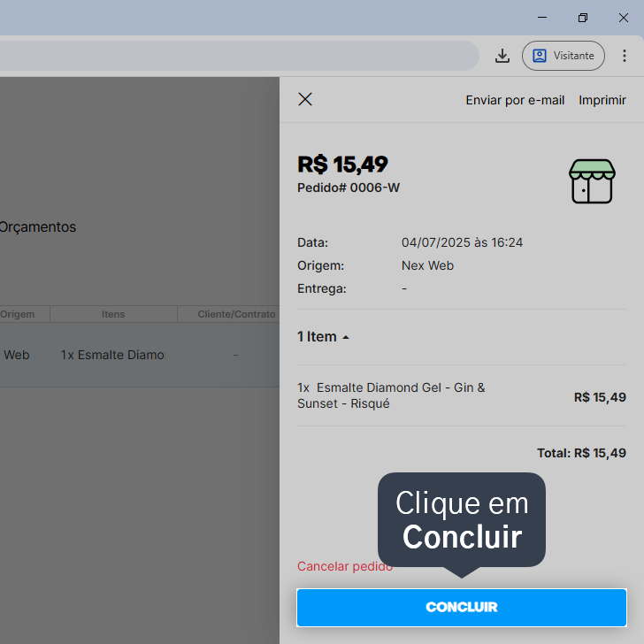Close the order details panel with X
The height and width of the screenshot is (644, 644).
[x=304, y=99]
